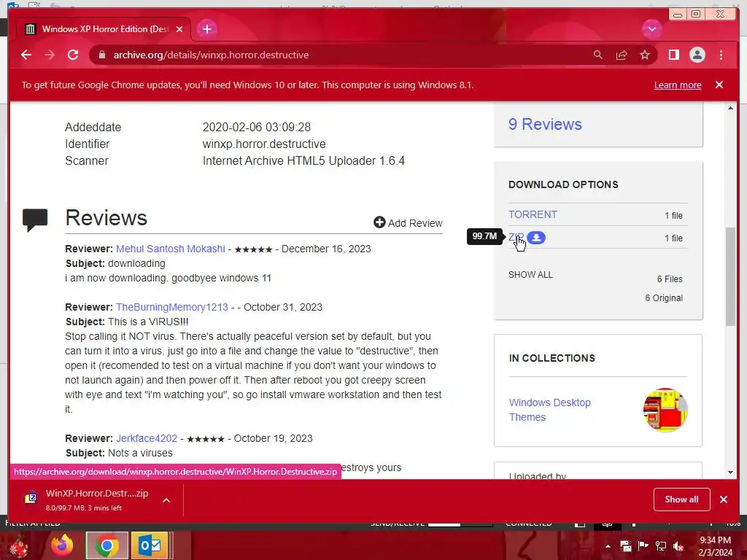Click the identifier value winxp.horror.destructive

[264, 144]
